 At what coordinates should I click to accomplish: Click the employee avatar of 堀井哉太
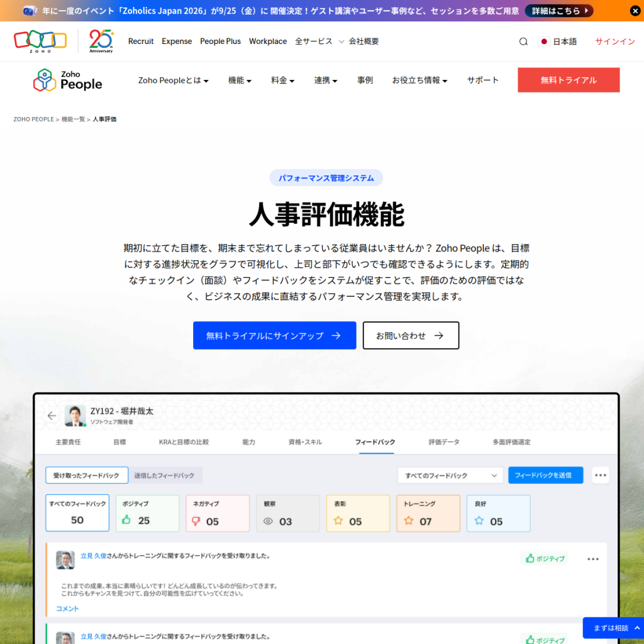pos(75,416)
